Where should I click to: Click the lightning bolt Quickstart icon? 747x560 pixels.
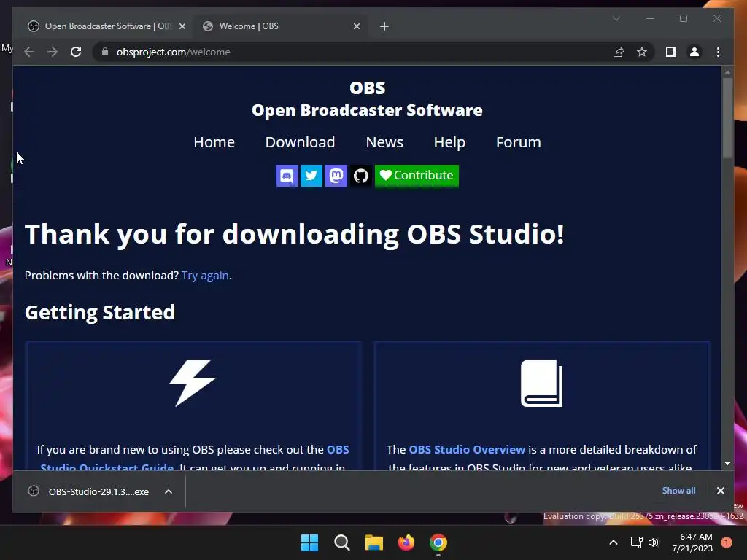pos(193,383)
